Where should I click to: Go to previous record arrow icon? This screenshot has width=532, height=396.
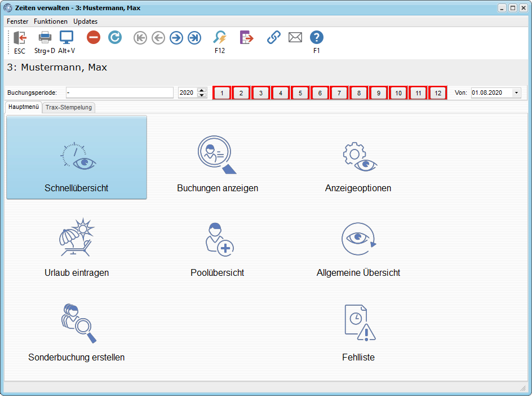(x=158, y=38)
